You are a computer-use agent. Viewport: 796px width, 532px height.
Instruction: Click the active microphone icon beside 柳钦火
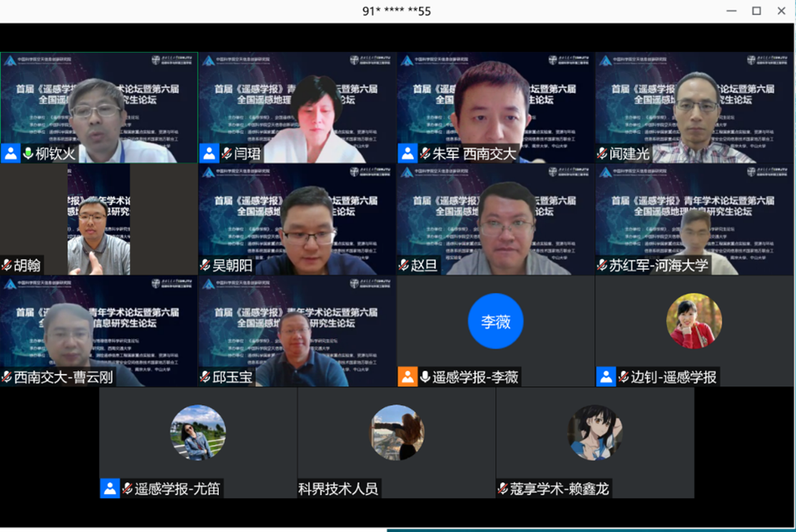[x=28, y=153]
